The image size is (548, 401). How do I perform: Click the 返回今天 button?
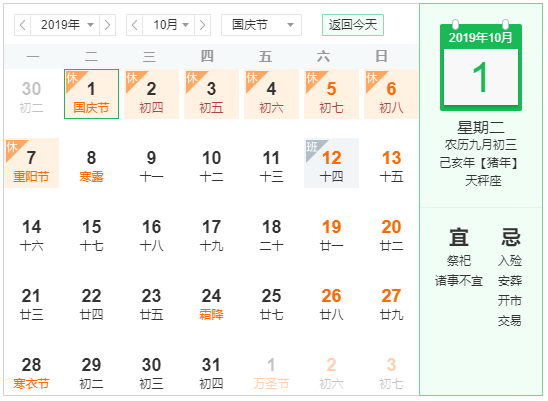point(353,25)
